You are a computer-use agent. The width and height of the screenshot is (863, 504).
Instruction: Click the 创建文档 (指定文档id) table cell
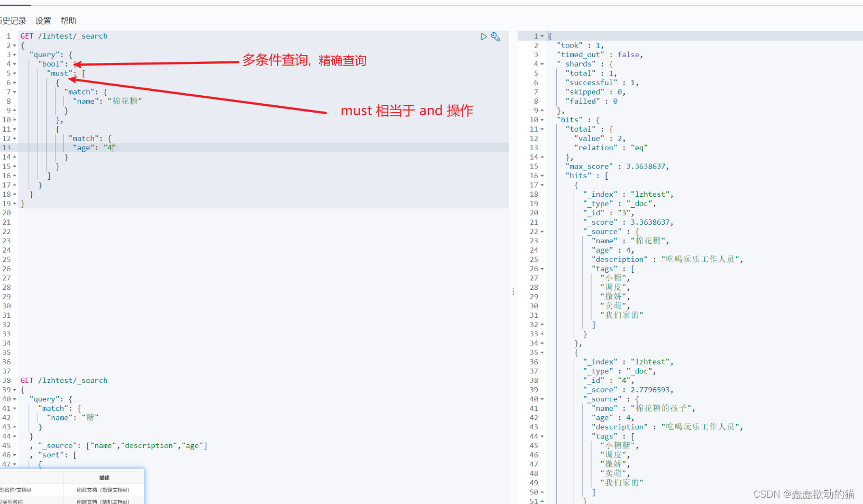pos(103,490)
